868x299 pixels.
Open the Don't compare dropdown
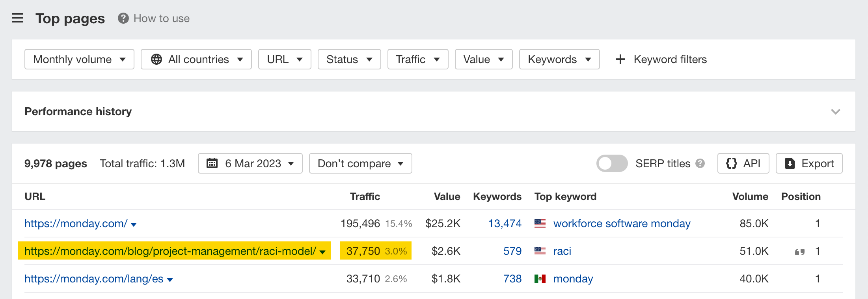point(361,163)
